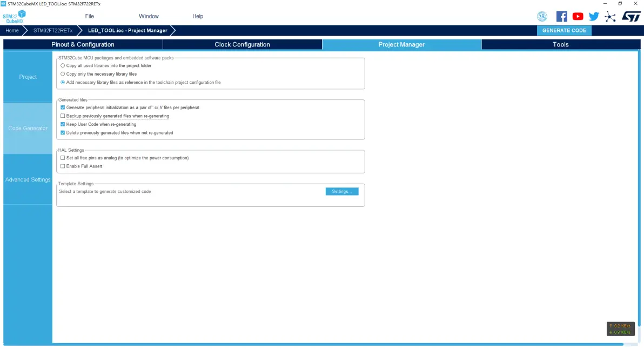Open the Project side section
The image size is (644, 349).
pos(28,77)
